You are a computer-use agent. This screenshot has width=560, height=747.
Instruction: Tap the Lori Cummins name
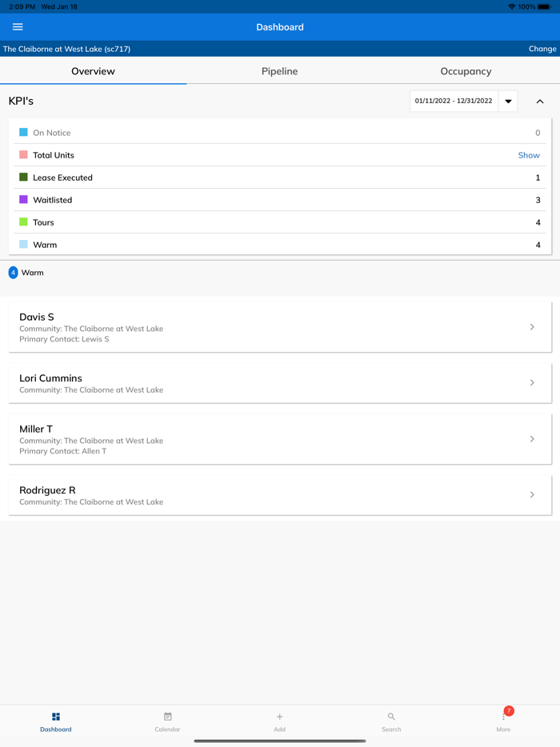pyautogui.click(x=50, y=377)
